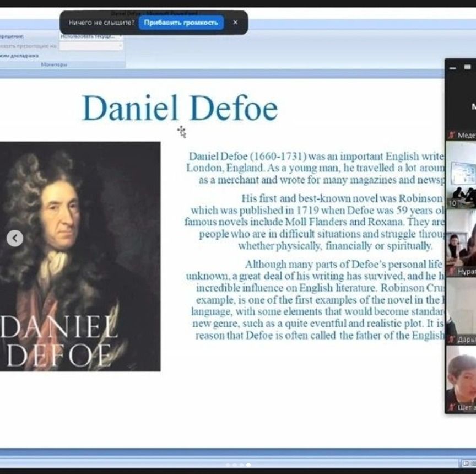Open the resolution 'Использовать текущее' dropdown

coord(91,36)
